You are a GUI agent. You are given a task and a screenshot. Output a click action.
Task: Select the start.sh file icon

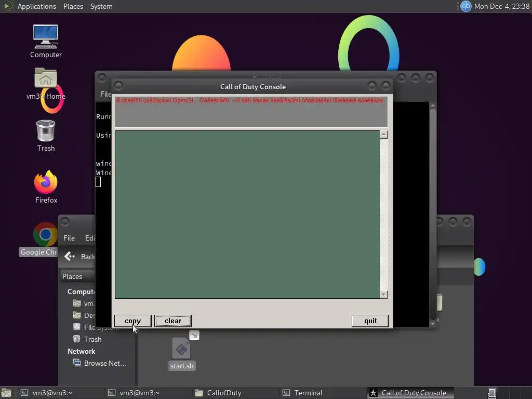[x=181, y=354]
